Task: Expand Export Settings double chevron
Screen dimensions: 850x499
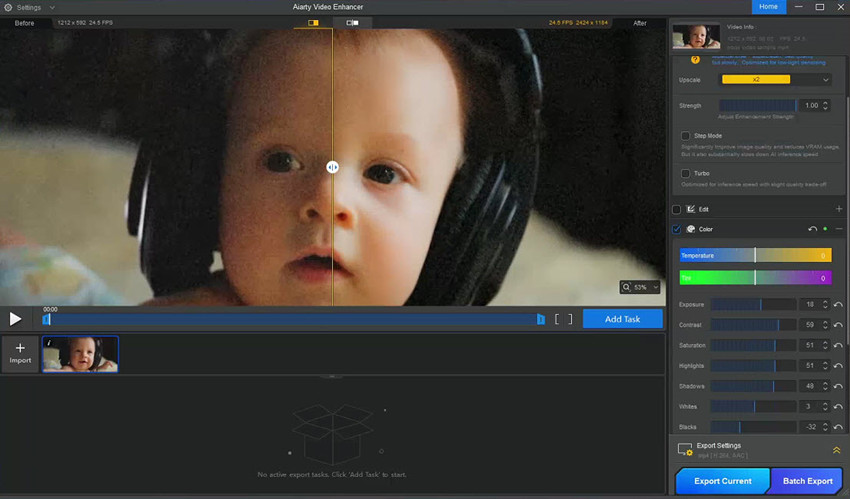Action: pos(836,450)
